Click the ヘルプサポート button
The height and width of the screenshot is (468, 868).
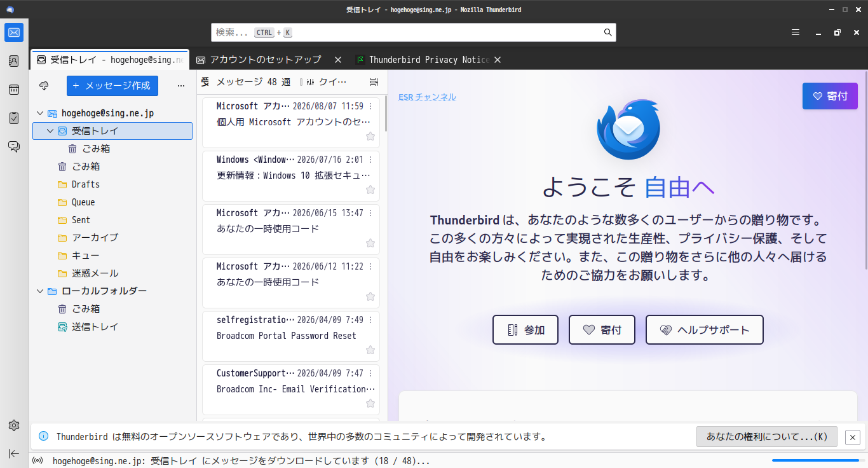coord(705,330)
